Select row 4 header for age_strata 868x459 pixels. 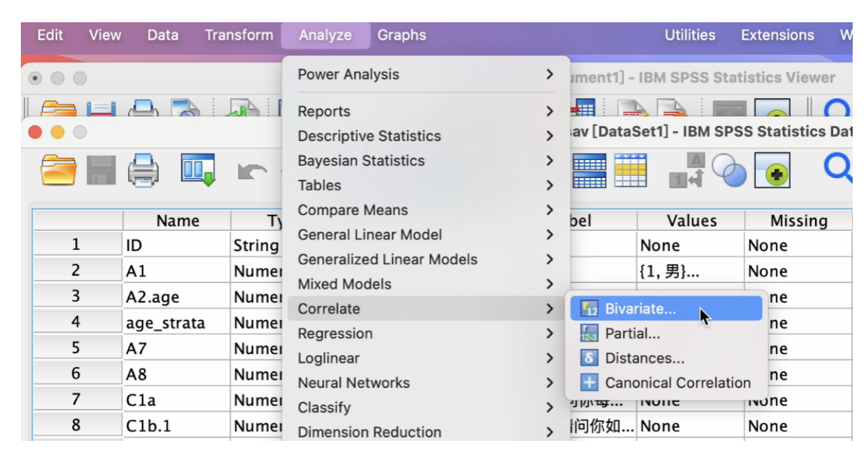click(77, 323)
